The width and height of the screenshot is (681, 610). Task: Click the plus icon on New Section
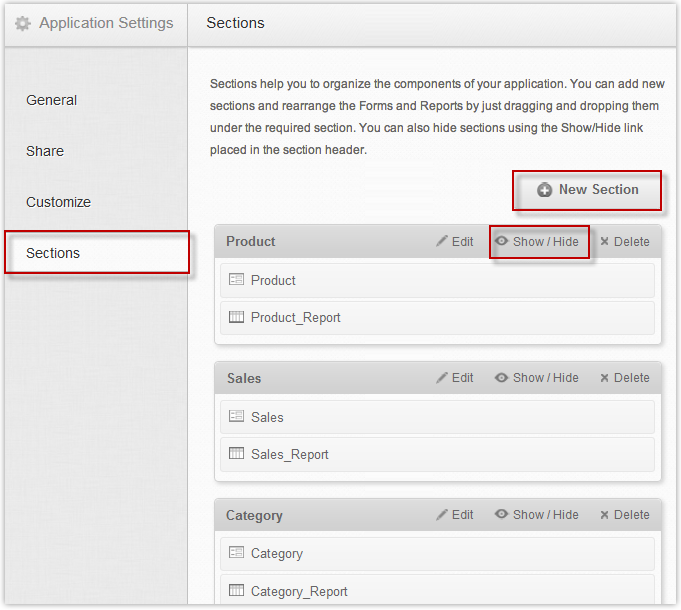click(x=544, y=190)
